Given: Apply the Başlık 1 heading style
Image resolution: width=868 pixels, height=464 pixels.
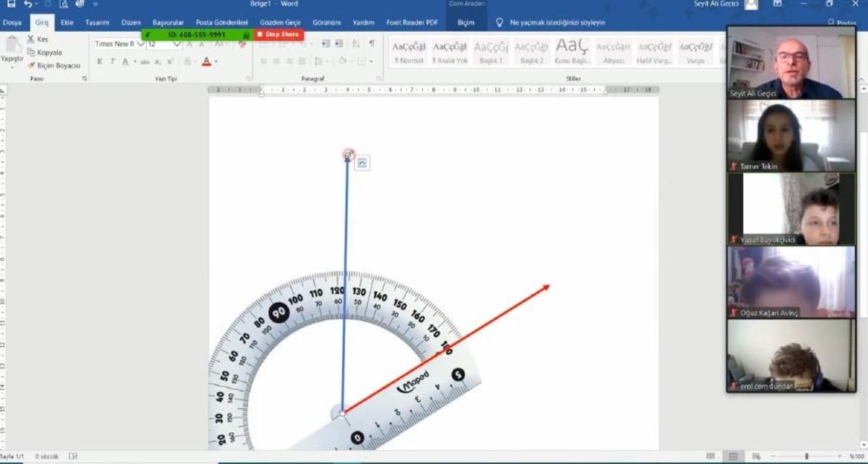Looking at the screenshot, I should [490, 51].
